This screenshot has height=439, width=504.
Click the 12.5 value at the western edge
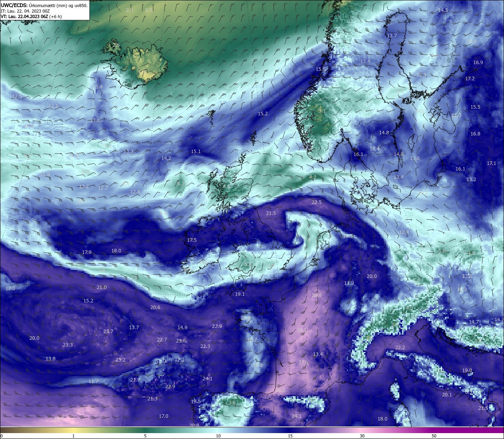pos(17,96)
